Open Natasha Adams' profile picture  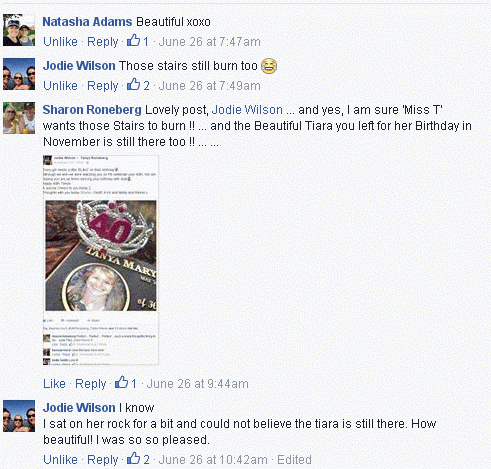click(x=19, y=30)
